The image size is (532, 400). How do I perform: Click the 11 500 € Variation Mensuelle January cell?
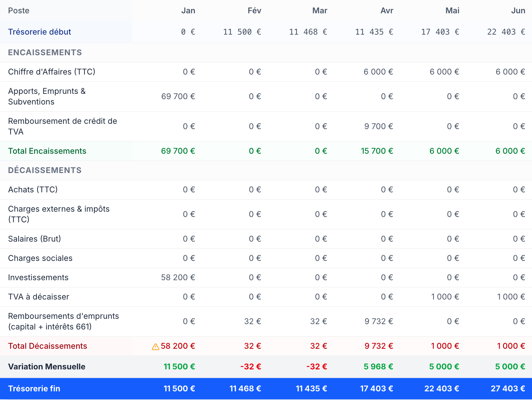[179, 367]
